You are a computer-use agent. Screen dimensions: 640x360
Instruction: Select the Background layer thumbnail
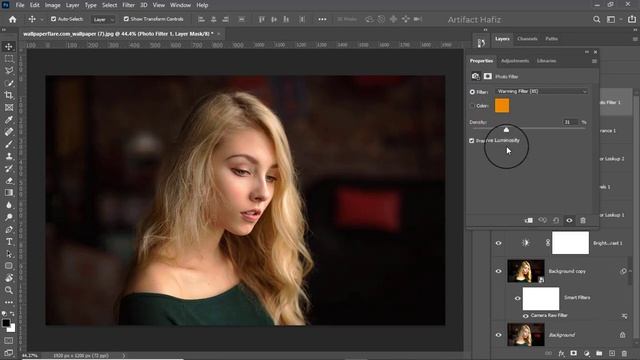[526, 335]
